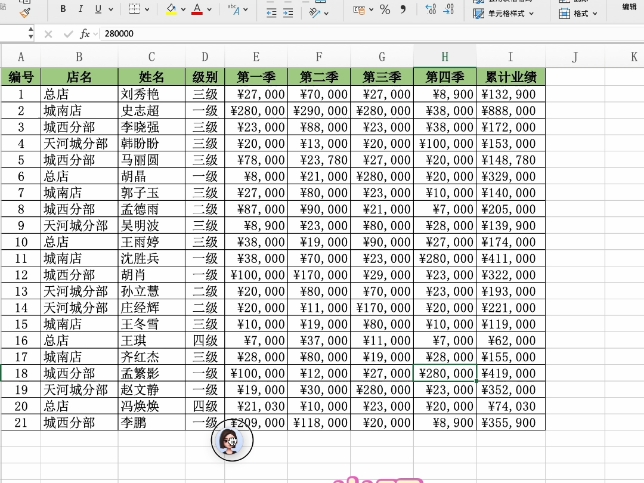The height and width of the screenshot is (483, 644).
Task: Expand the phonetic guide dropdown arrow
Action: pyautogui.click(x=246, y=9)
